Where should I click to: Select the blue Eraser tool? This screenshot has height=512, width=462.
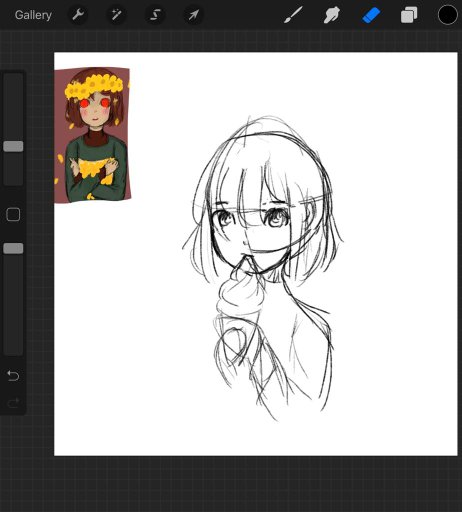(x=371, y=16)
